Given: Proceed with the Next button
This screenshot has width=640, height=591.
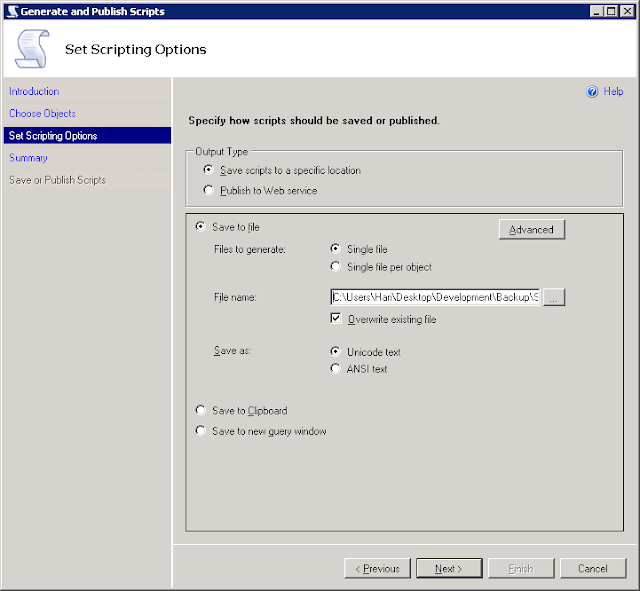Looking at the screenshot, I should click(x=449, y=568).
